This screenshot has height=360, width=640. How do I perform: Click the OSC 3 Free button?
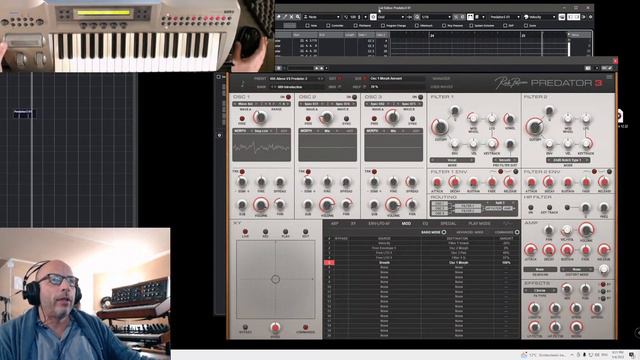coord(374,119)
